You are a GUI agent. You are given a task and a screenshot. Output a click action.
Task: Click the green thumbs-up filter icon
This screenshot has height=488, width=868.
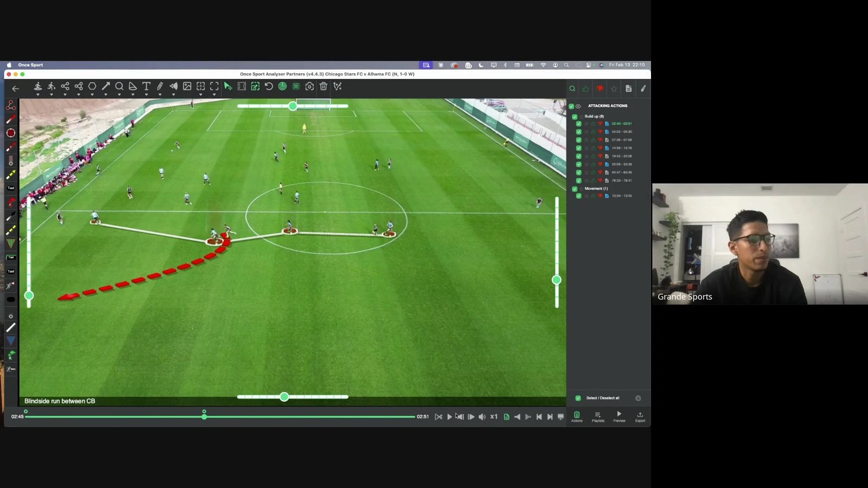(586, 88)
